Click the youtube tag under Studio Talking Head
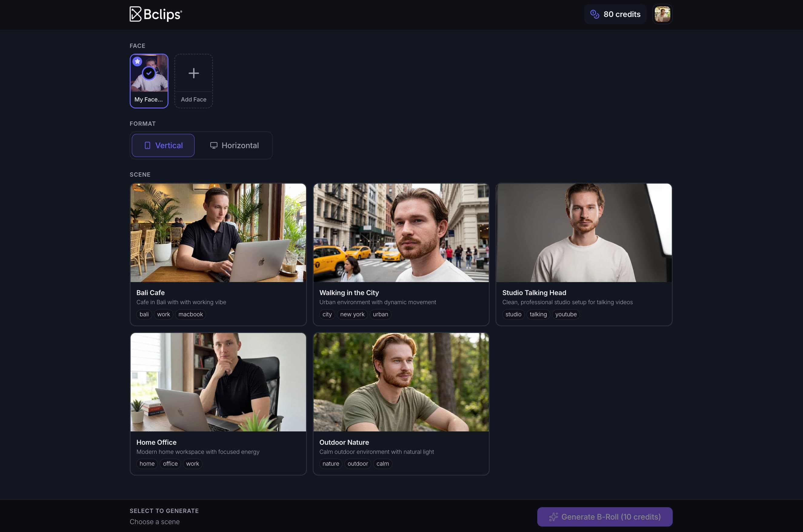 [x=565, y=314]
